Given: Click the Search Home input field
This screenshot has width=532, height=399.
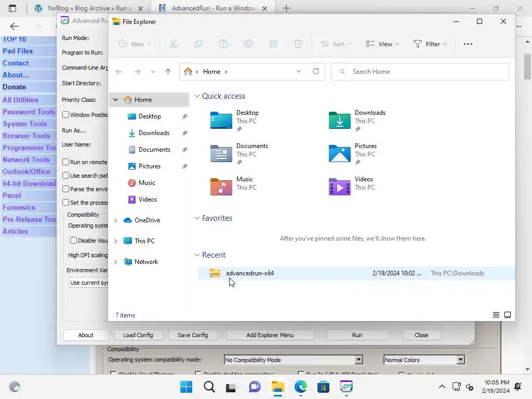Looking at the screenshot, I should coord(420,72).
